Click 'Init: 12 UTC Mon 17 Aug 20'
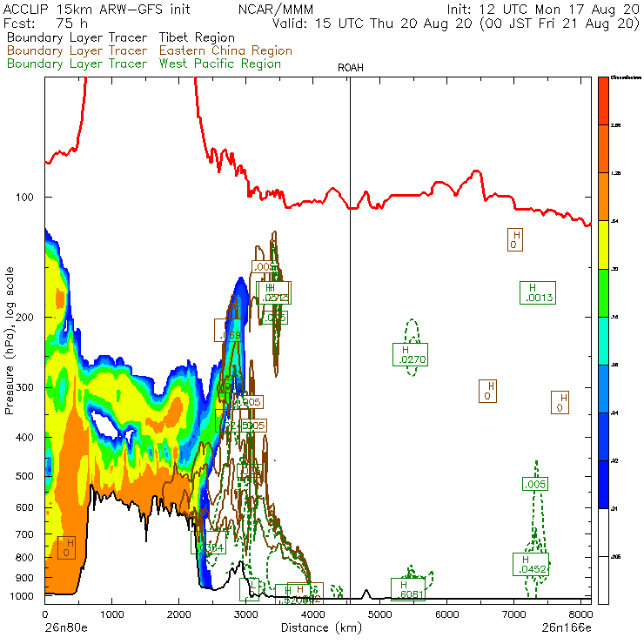This screenshot has height=644, width=644. (x=543, y=9)
